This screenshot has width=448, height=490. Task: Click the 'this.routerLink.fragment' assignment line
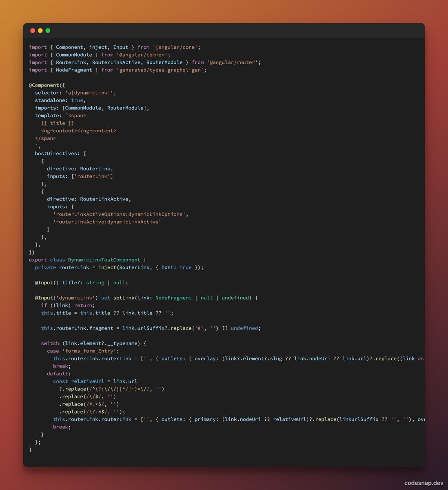(151, 328)
